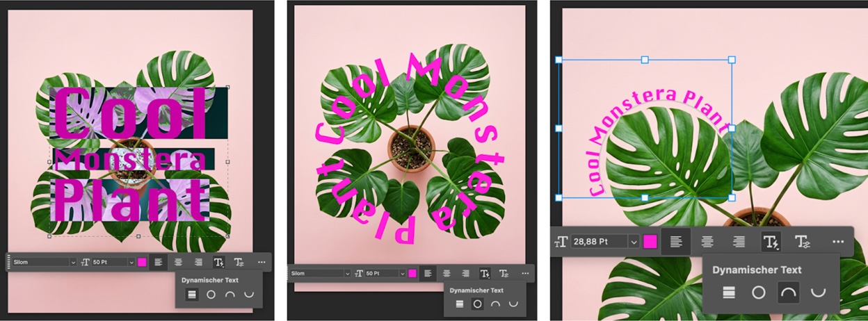Select stacked layout in the arched-text image's popup

coord(728,293)
